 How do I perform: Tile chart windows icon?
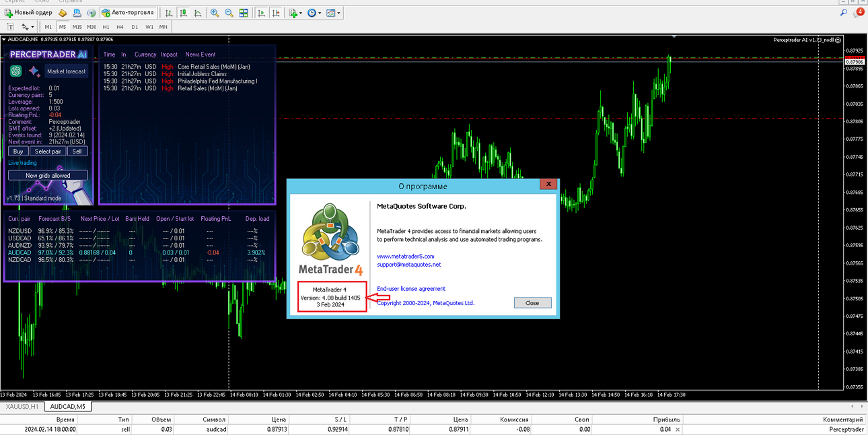click(x=244, y=13)
